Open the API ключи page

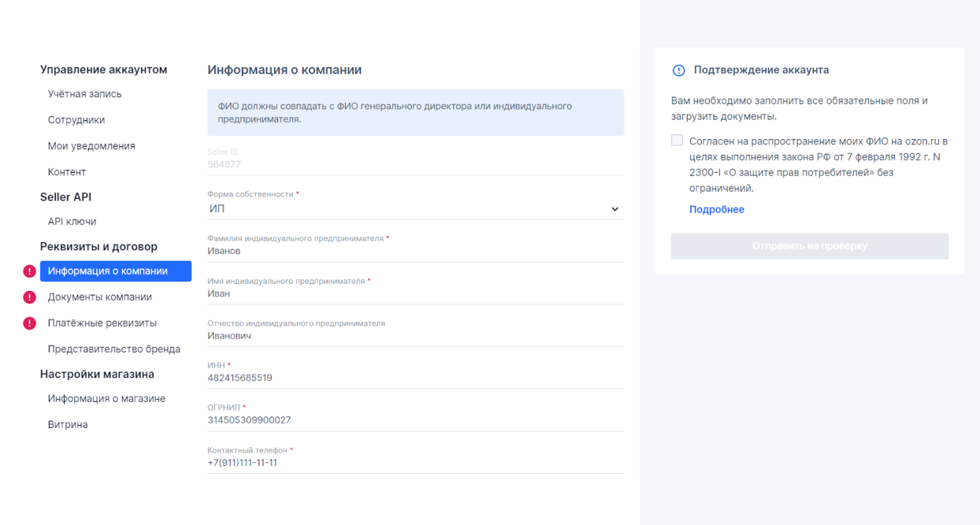[x=72, y=222]
